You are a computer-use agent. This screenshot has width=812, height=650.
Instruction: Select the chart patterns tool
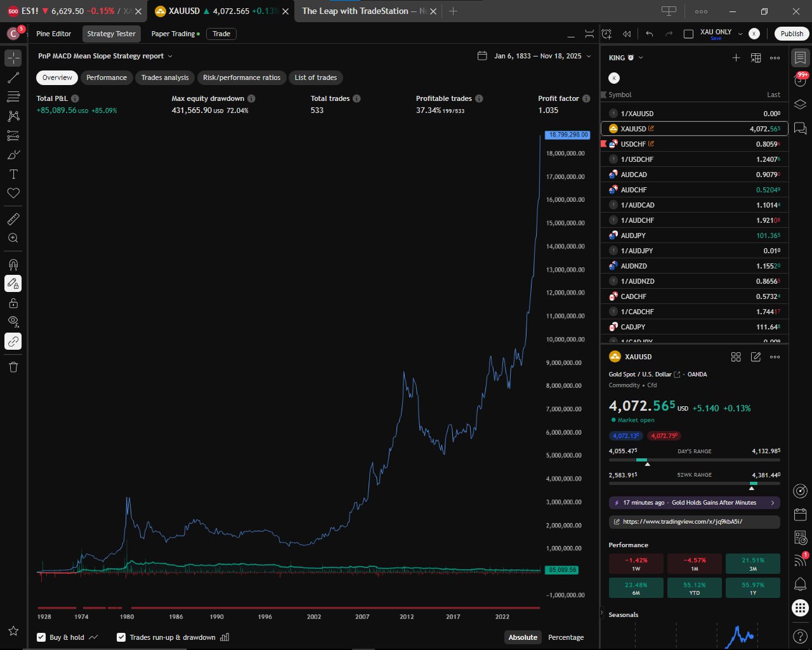coord(13,116)
